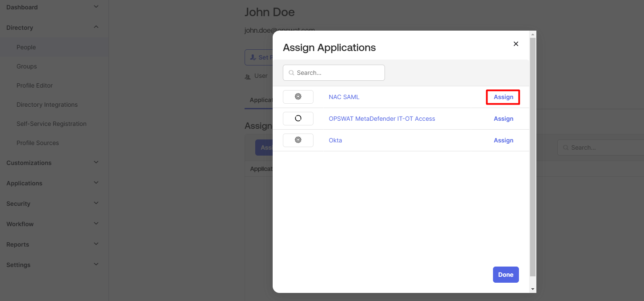The height and width of the screenshot is (301, 644).
Task: Click the User role label under the name
Action: tap(261, 76)
